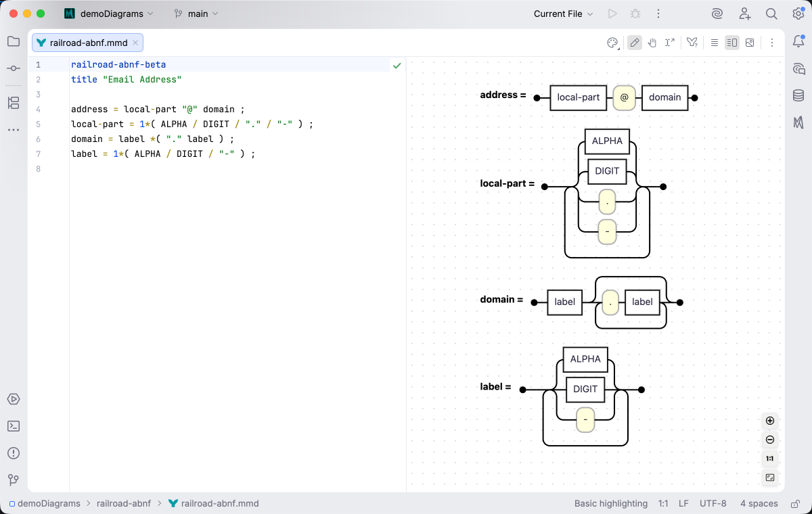Click railroad-abnf folder in breadcrumb bar
812x514 pixels.
pos(124,503)
